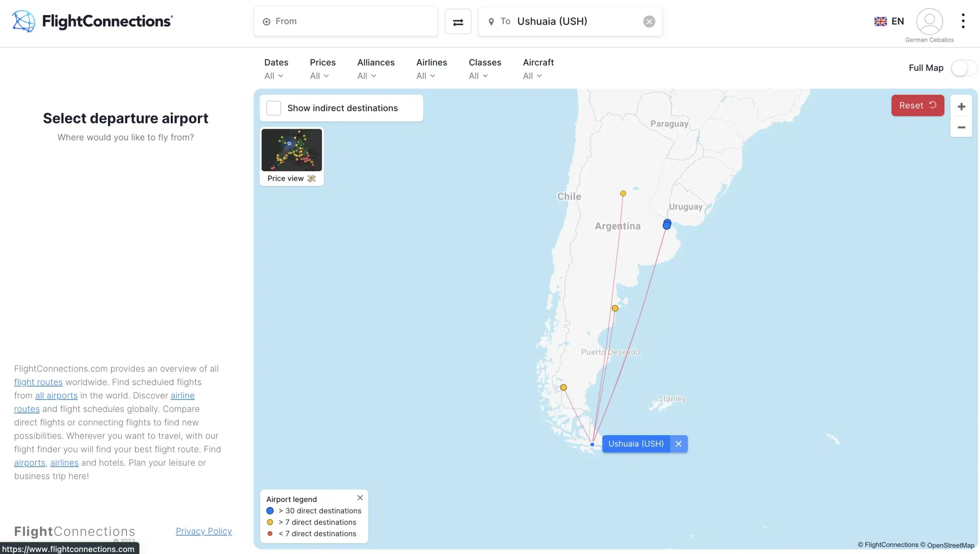The height and width of the screenshot is (554, 980).
Task: Expand the Airlines filter dropdown
Action: [431, 69]
